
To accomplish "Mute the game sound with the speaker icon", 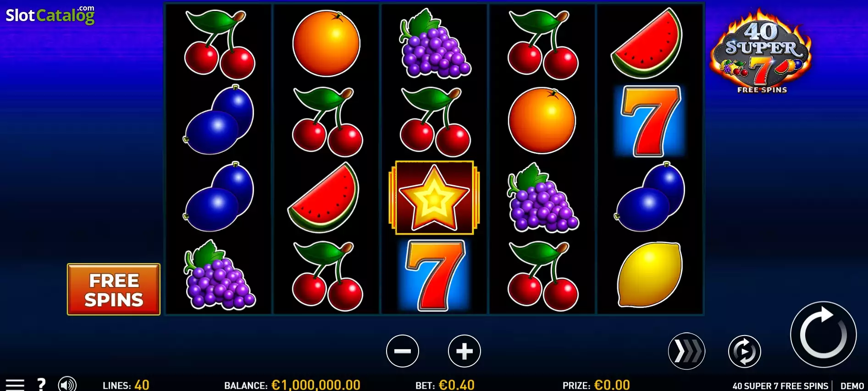I will 67,384.
